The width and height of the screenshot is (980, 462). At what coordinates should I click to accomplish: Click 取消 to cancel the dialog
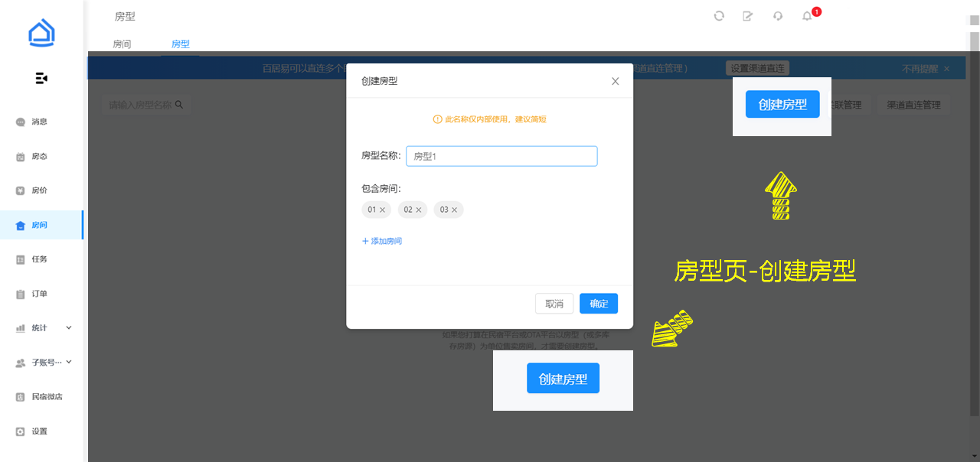[x=554, y=304]
